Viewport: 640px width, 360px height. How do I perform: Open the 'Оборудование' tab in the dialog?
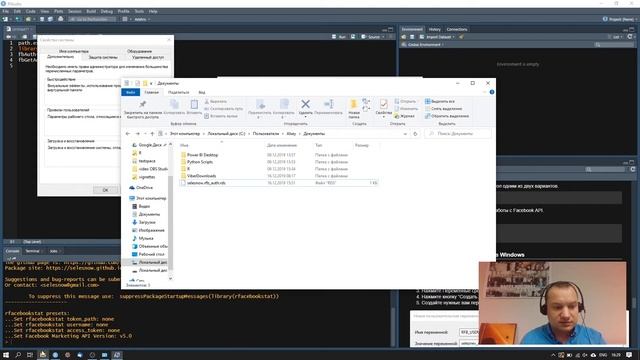139,51
